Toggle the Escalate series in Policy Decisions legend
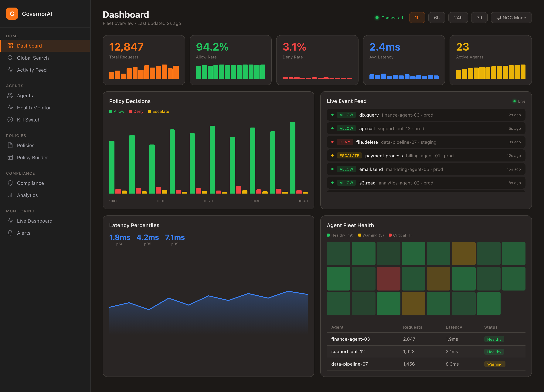The image size is (544, 392). tap(158, 111)
